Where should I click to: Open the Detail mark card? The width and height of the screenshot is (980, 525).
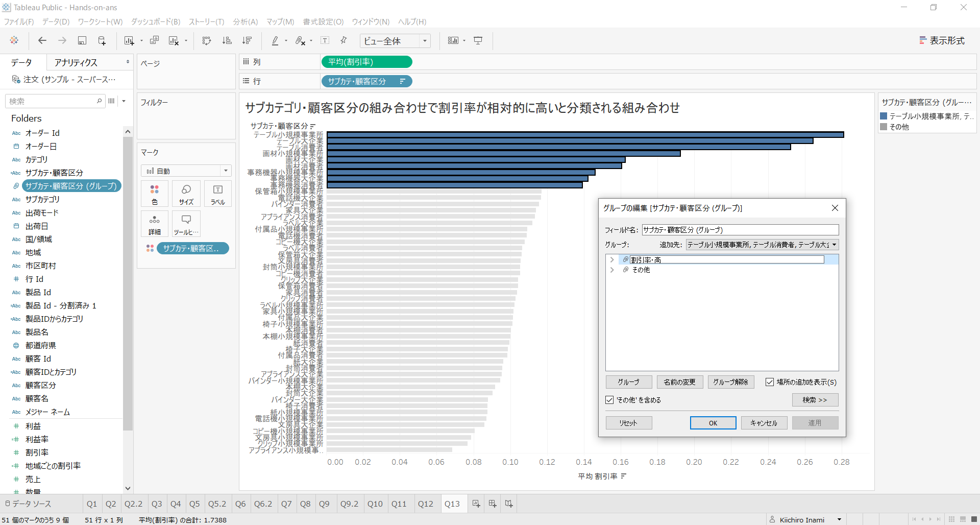click(155, 224)
